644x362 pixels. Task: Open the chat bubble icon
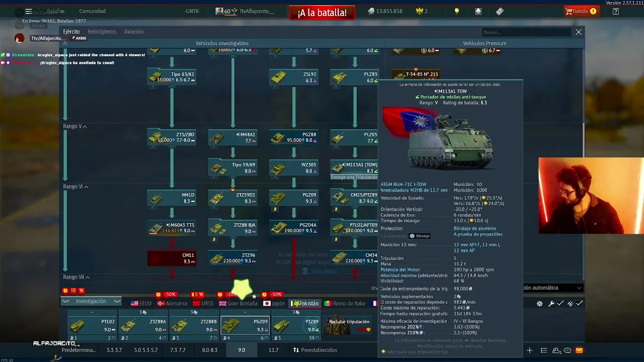coord(568,350)
